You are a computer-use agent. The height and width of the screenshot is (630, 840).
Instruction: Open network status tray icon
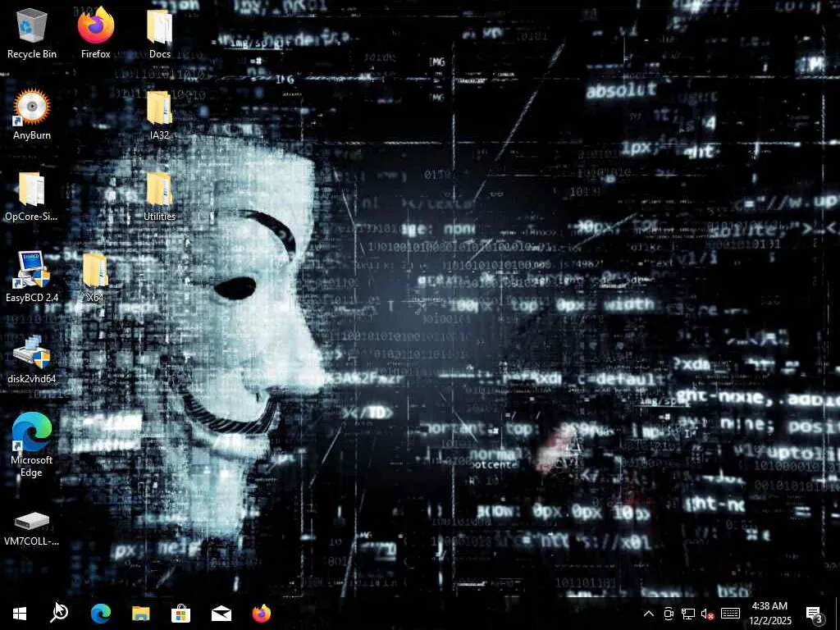[x=688, y=614]
